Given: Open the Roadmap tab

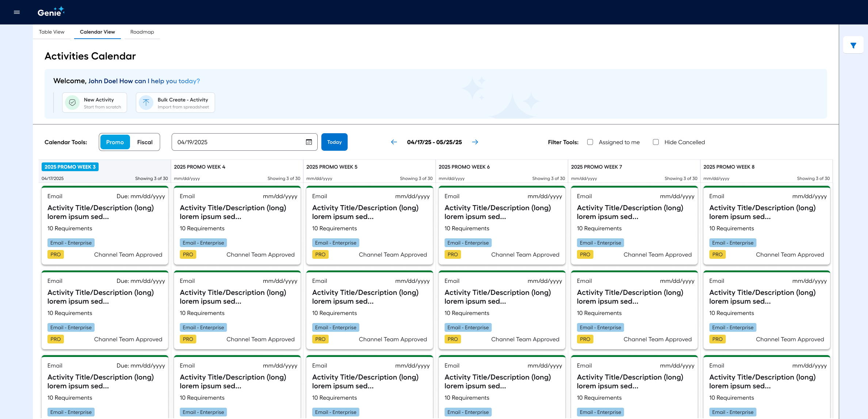Looking at the screenshot, I should pyautogui.click(x=142, y=32).
